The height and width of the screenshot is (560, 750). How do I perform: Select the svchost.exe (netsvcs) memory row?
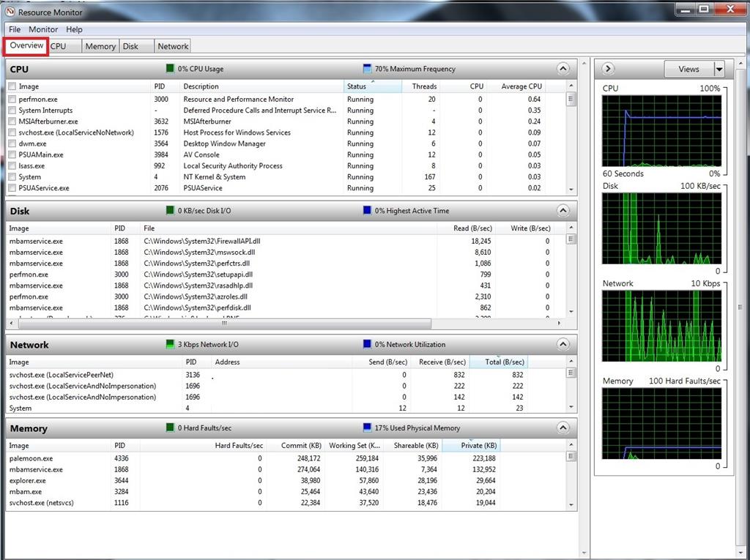pyautogui.click(x=286, y=503)
